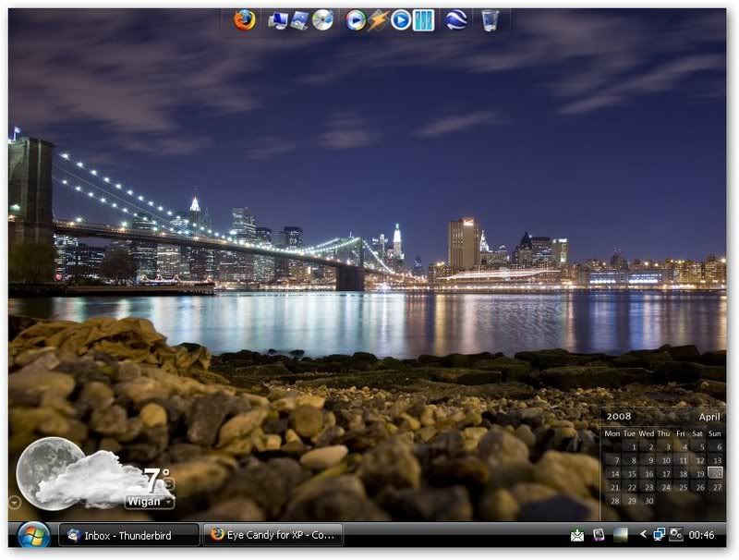Click the taskbar clock showing 00:46
The height and width of the screenshot is (560, 739).
702,534
